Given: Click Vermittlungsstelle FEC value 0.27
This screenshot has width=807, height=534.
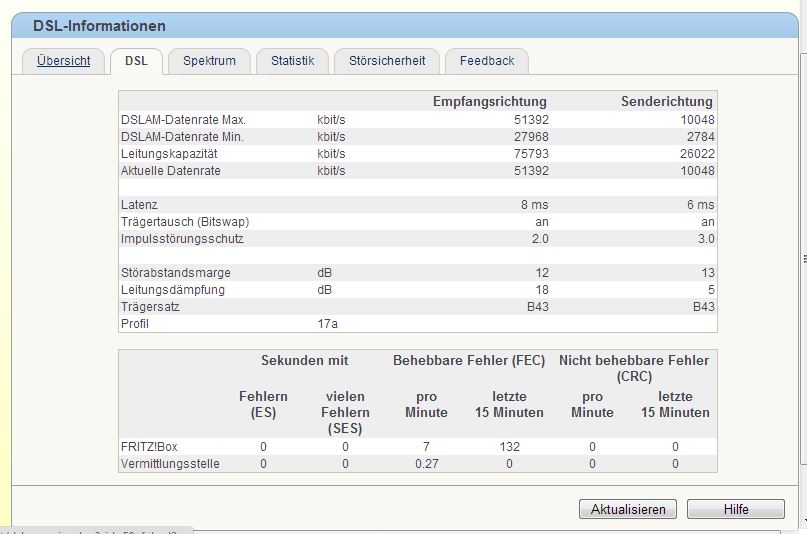Looking at the screenshot, I should [x=427, y=464].
